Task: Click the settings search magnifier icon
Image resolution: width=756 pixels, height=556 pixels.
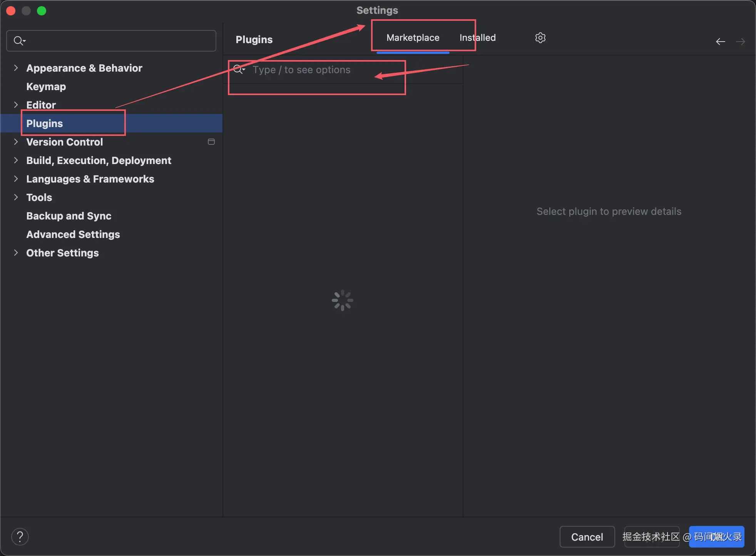Action: (x=19, y=40)
